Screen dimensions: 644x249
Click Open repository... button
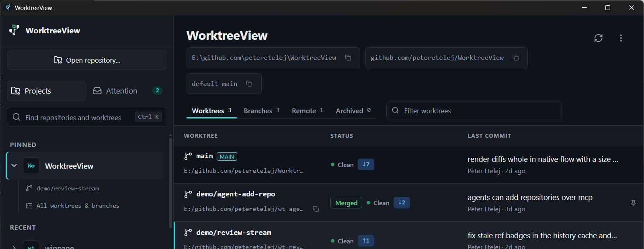[x=87, y=60]
